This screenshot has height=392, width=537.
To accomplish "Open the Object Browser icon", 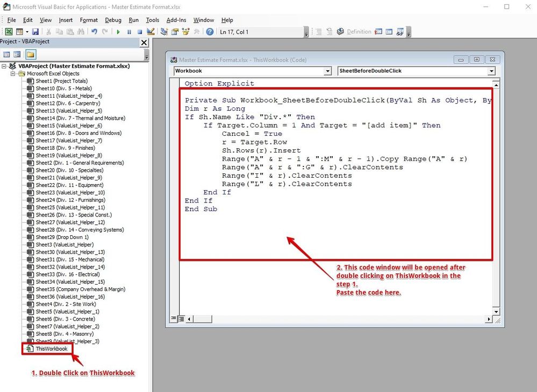I will point(186,32).
